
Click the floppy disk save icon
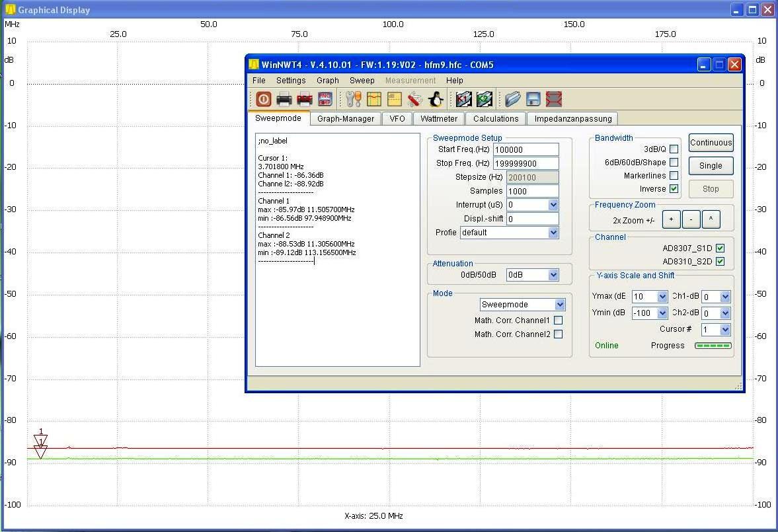[533, 99]
